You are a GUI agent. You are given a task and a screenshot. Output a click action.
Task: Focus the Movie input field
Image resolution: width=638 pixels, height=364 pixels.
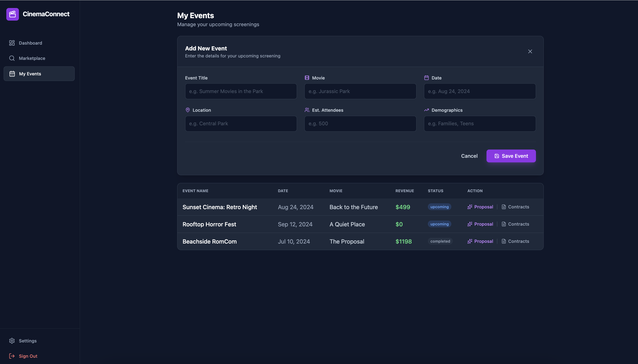[360, 91]
